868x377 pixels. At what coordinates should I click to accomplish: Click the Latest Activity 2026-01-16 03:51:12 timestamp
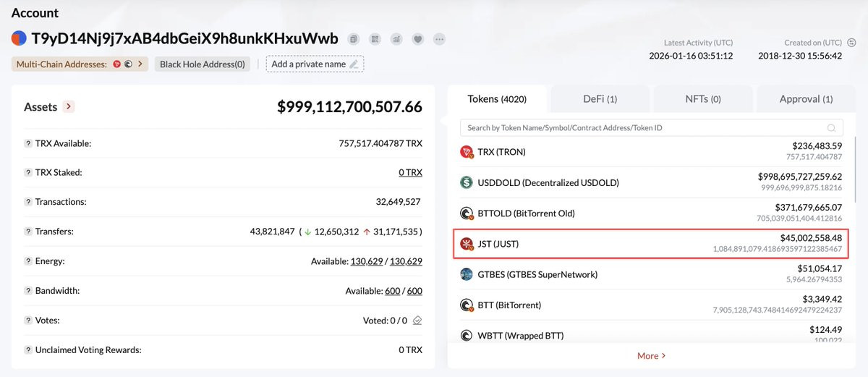pyautogui.click(x=691, y=56)
